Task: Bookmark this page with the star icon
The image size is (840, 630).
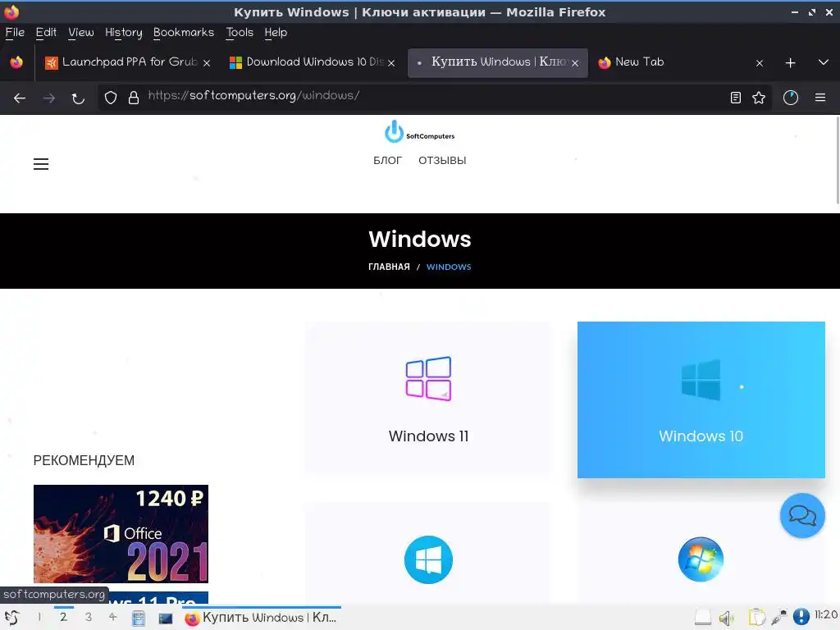Action: [x=759, y=98]
